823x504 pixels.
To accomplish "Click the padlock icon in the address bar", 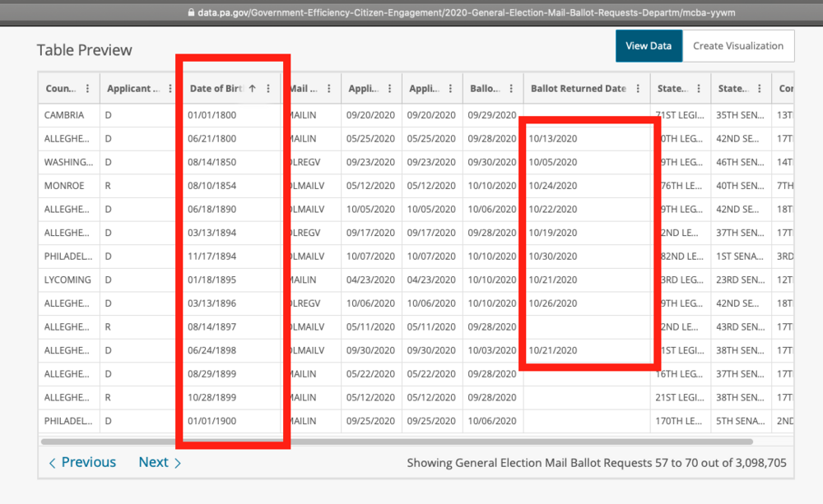I will pos(192,12).
